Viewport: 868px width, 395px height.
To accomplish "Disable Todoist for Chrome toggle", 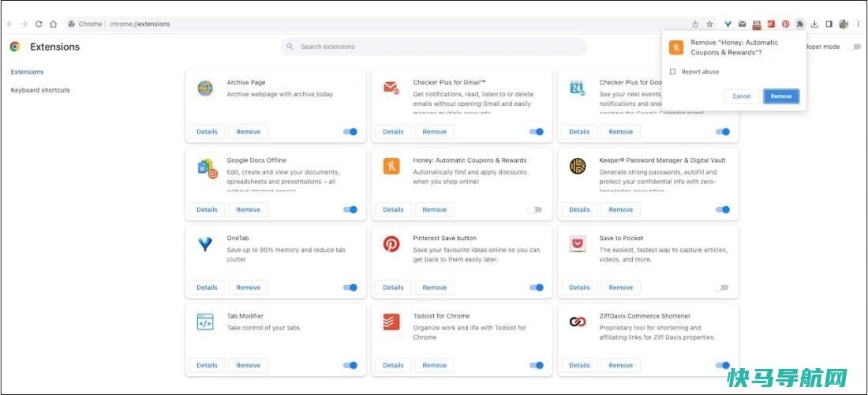I will pyautogui.click(x=537, y=365).
